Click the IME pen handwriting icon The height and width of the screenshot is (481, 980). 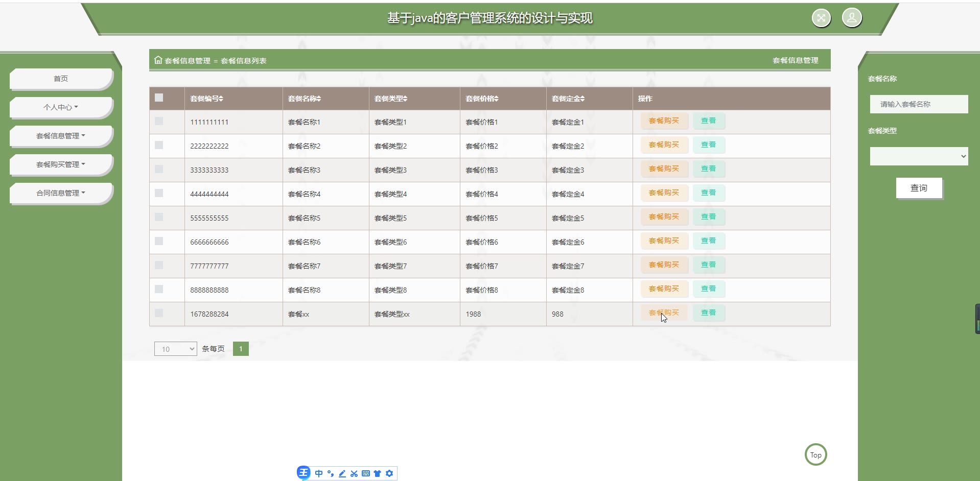[x=342, y=473]
